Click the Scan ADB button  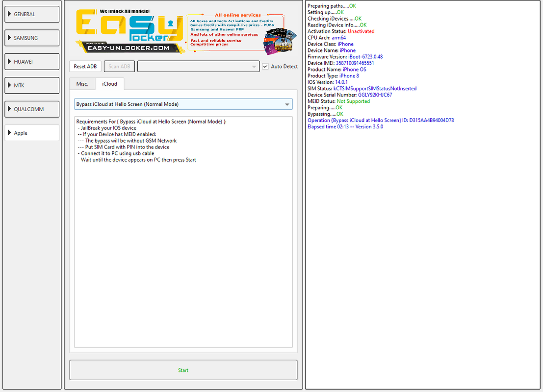point(119,67)
